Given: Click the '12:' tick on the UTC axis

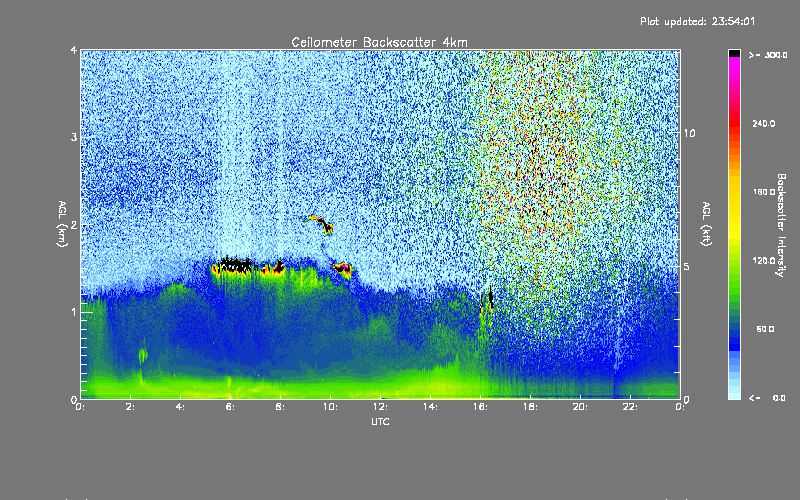Looking at the screenshot, I should point(380,407).
